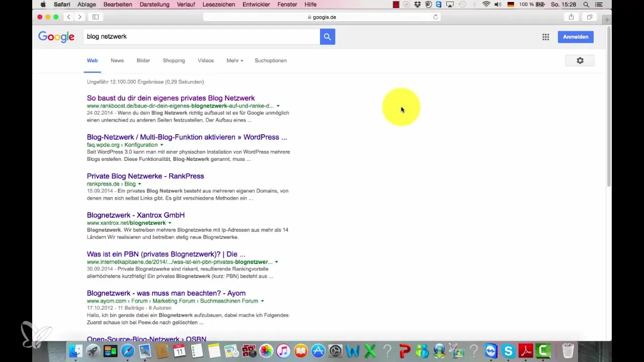Open iBooks from the Dock
The height and width of the screenshot is (362, 644).
[x=301, y=351]
